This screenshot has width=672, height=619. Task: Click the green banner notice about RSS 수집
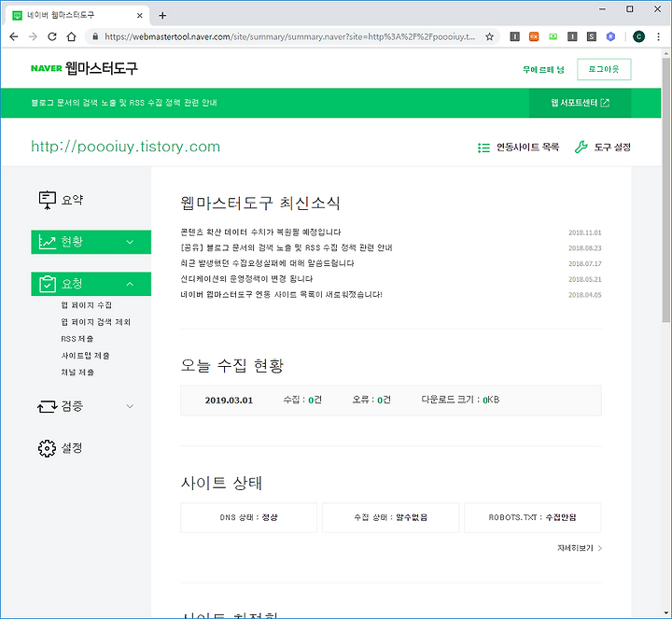(124, 103)
